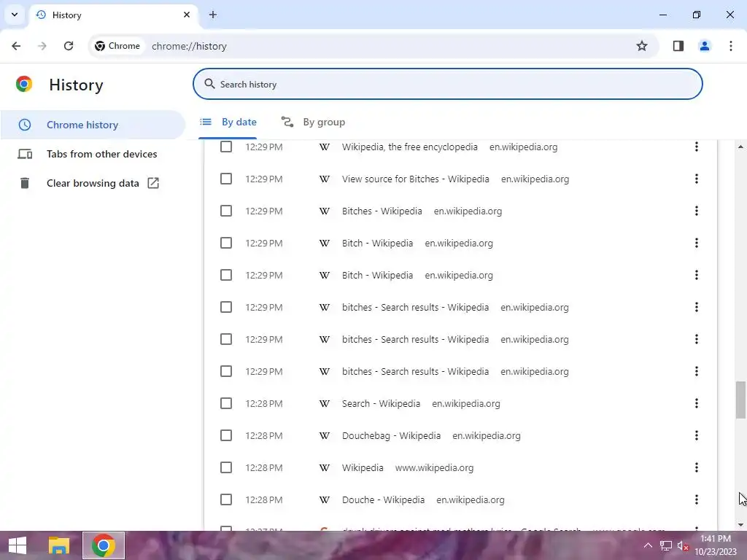Open Windows Start menu

(18, 545)
